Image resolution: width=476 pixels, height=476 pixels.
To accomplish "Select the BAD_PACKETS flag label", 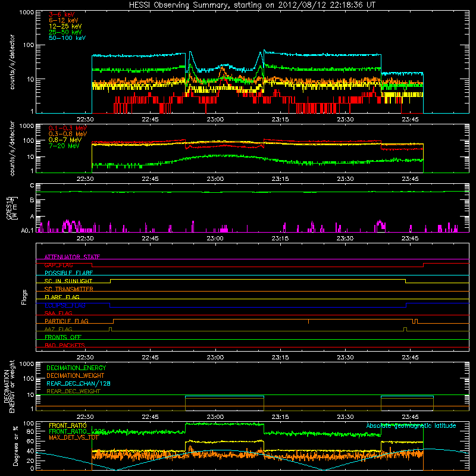I will click(65, 345).
